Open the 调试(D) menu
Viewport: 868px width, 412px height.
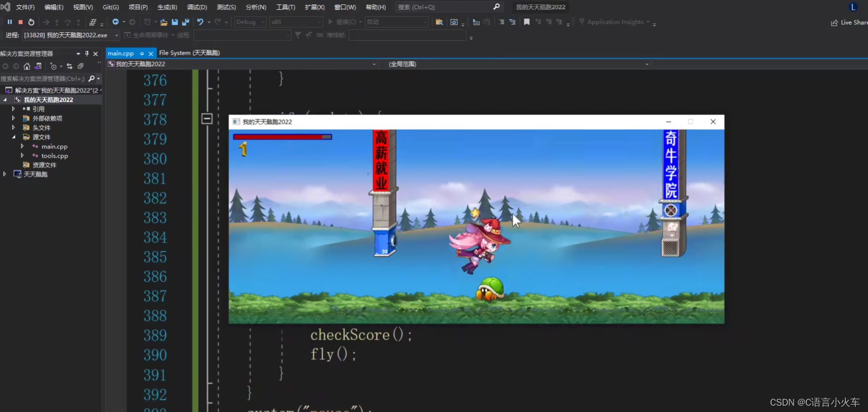coord(197,7)
